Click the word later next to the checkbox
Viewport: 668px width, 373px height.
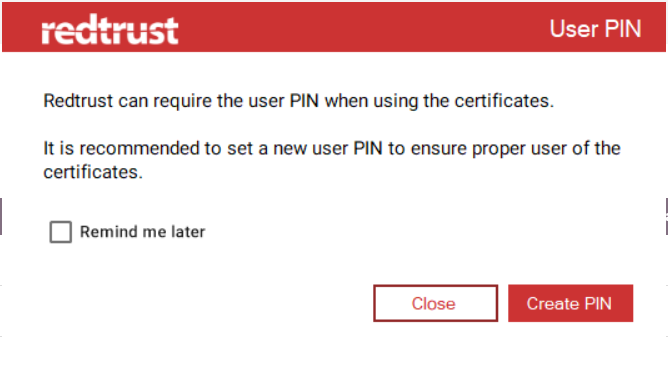(188, 232)
